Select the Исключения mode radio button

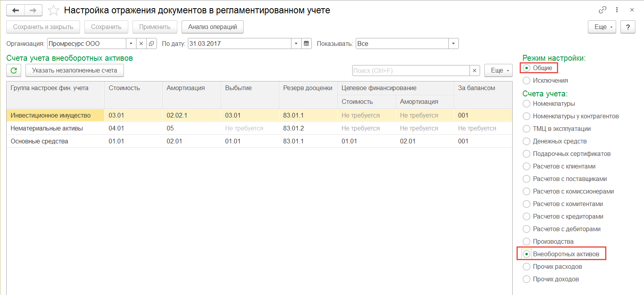click(x=527, y=81)
